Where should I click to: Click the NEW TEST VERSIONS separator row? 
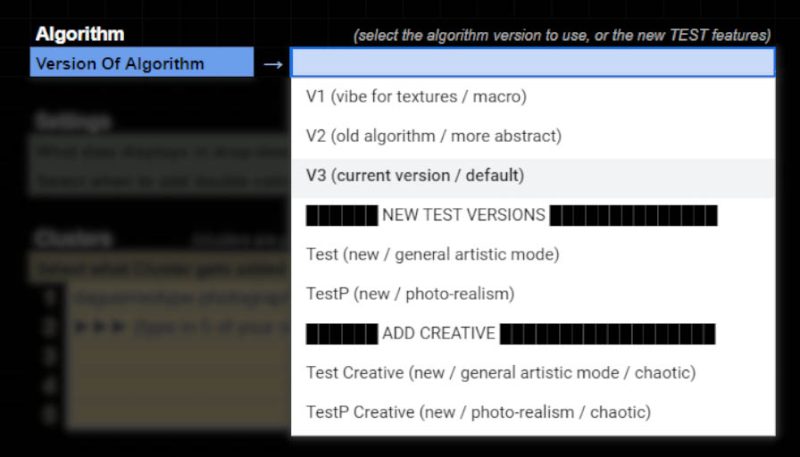pos(533,215)
